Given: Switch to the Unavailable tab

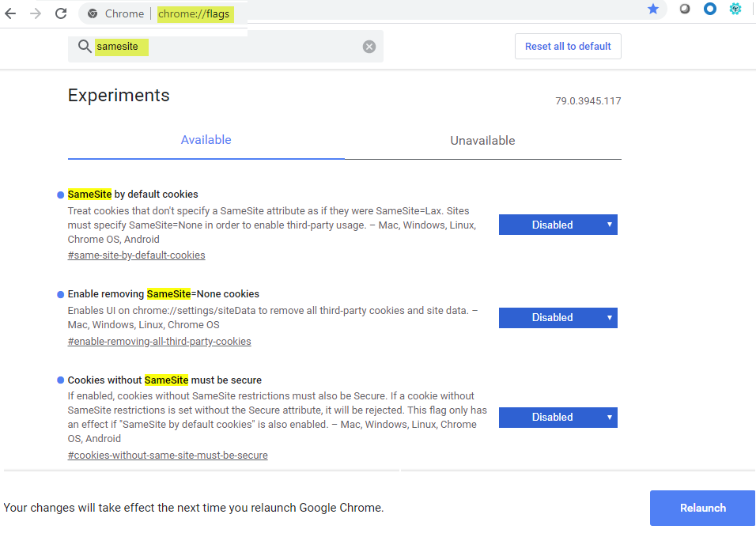Looking at the screenshot, I should tap(482, 141).
